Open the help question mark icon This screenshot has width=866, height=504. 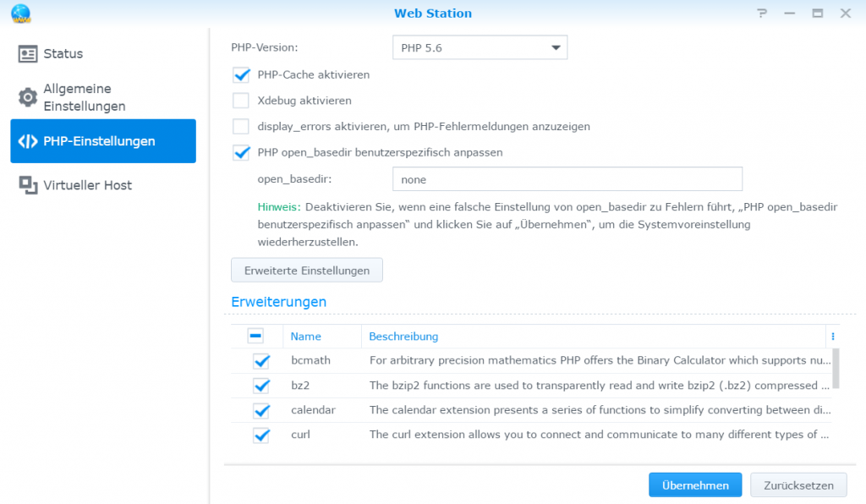pyautogui.click(x=760, y=14)
